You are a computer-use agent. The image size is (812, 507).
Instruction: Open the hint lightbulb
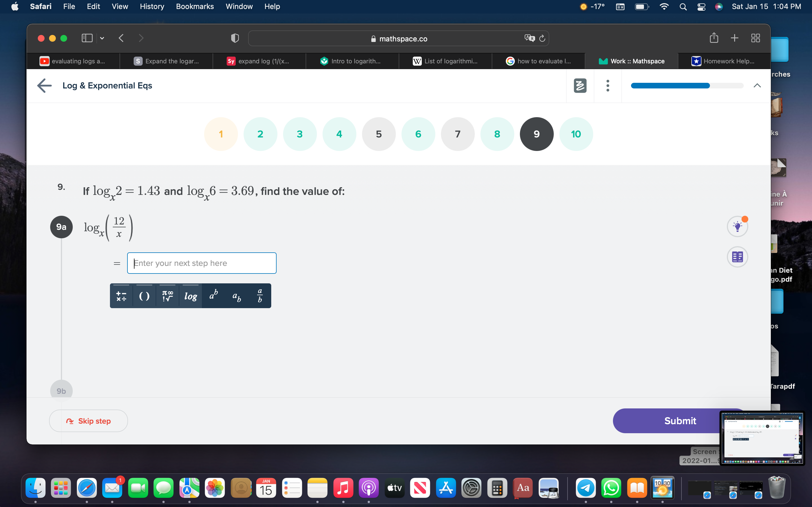(x=738, y=226)
